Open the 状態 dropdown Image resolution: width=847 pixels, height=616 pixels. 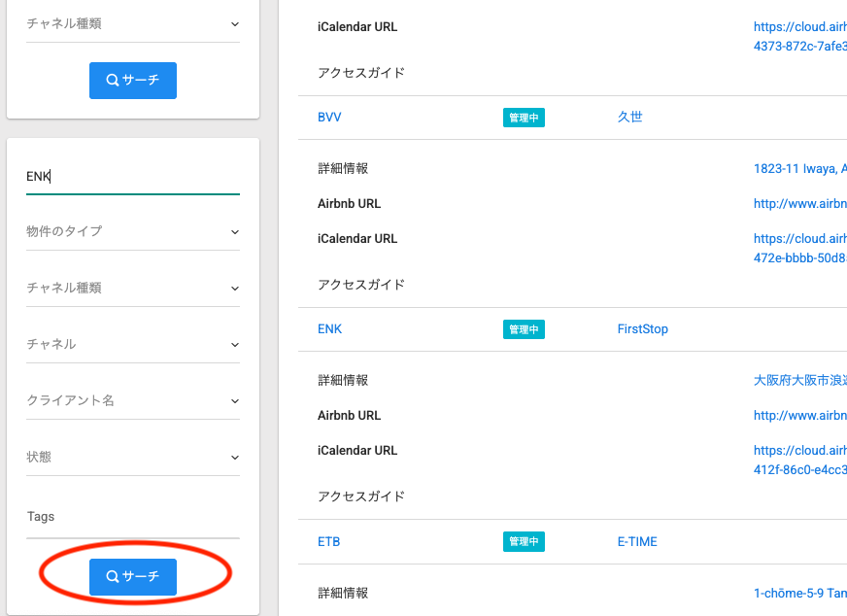coord(132,457)
